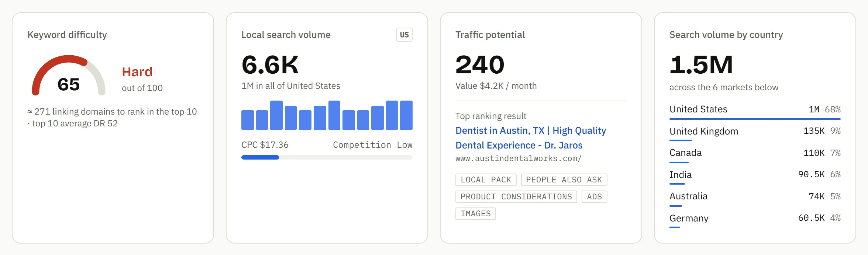Click the Australia country row
The image size is (868, 255).
pyautogui.click(x=755, y=199)
